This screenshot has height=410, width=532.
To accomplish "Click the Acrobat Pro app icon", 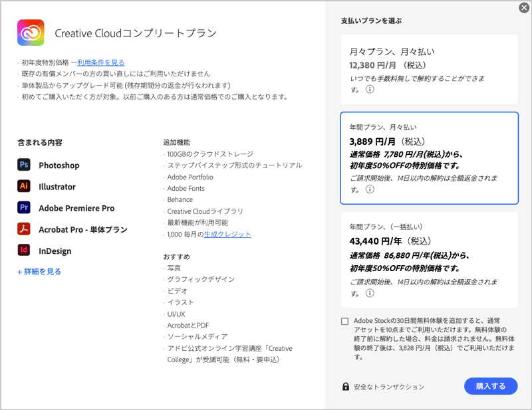I will click(x=23, y=229).
